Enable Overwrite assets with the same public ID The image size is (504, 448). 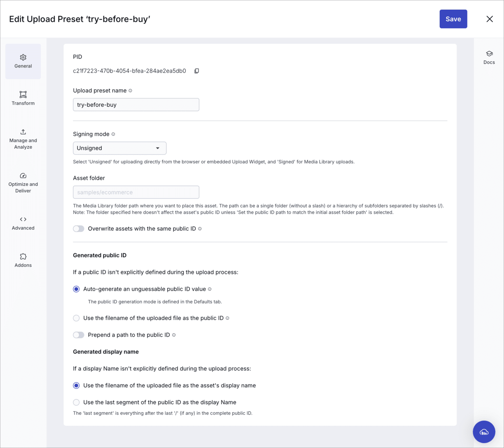point(79,229)
